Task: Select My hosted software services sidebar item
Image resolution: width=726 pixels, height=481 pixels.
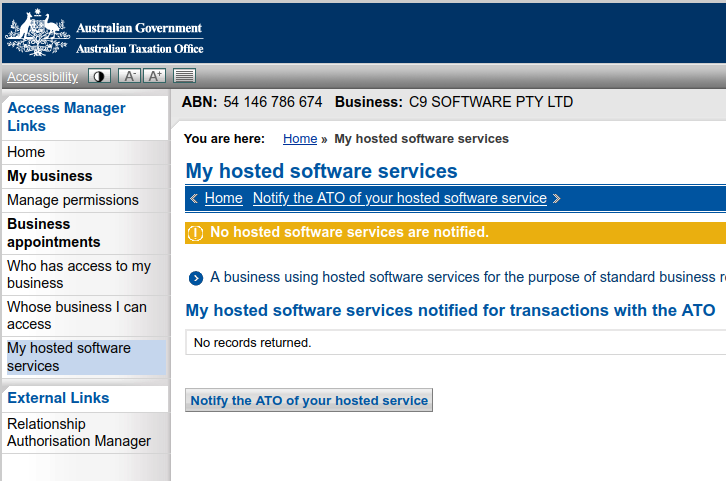Action: click(69, 357)
